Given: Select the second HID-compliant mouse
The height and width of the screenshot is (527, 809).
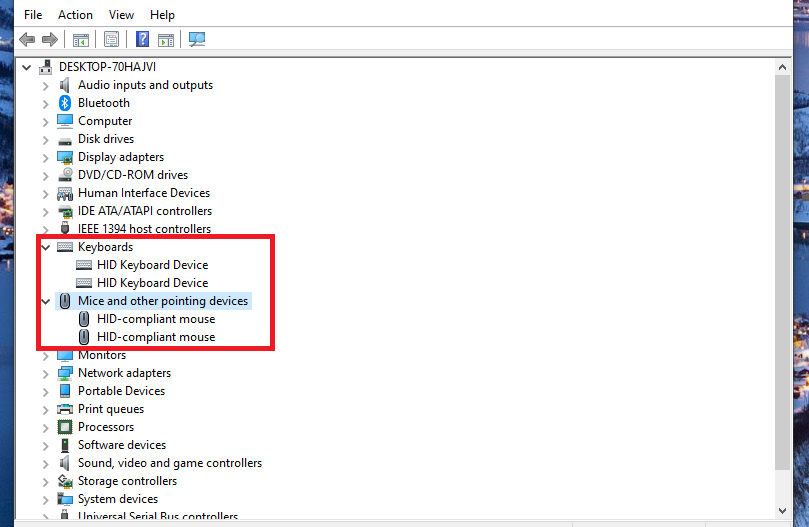Looking at the screenshot, I should (156, 337).
